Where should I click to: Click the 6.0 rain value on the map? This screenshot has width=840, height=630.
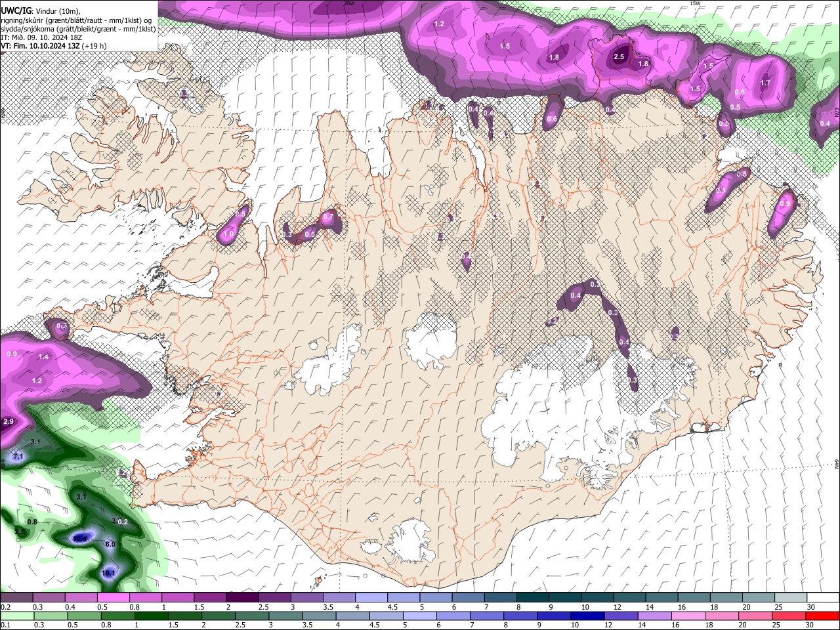(110, 544)
